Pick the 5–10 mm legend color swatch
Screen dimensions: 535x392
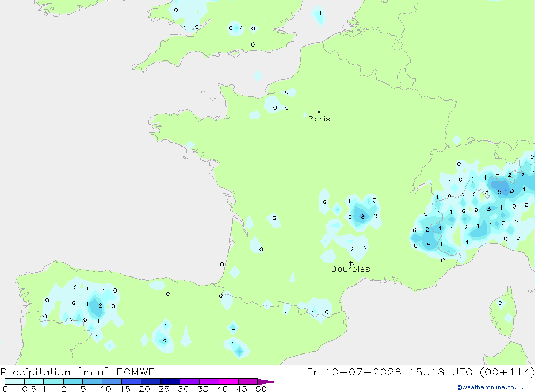pos(92,381)
